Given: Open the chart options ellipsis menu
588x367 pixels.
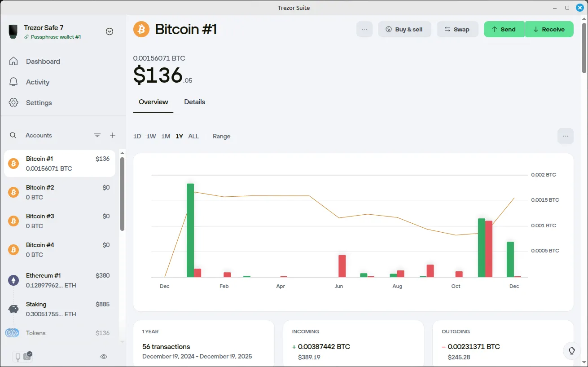Looking at the screenshot, I should (x=566, y=136).
